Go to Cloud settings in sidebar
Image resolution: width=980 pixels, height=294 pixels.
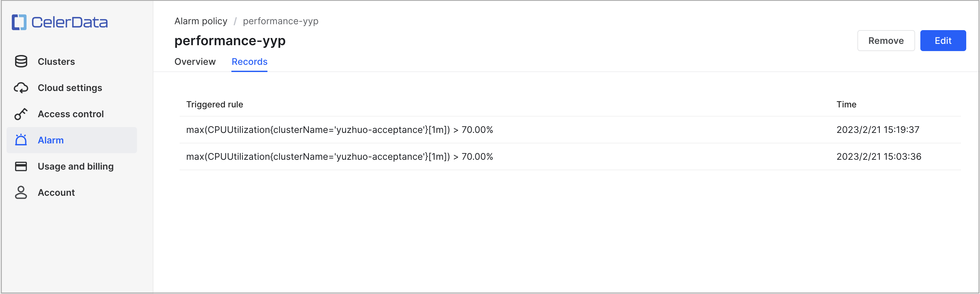(70, 88)
